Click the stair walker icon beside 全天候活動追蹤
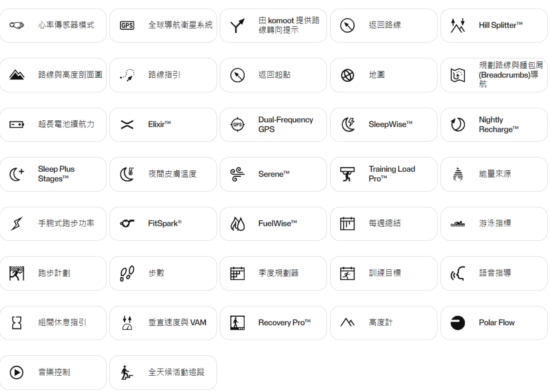Image resolution: width=551 pixels, height=392 pixels. click(127, 372)
